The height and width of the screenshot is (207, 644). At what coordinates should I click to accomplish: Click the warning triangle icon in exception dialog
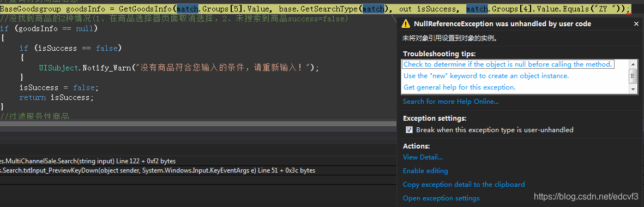click(406, 23)
